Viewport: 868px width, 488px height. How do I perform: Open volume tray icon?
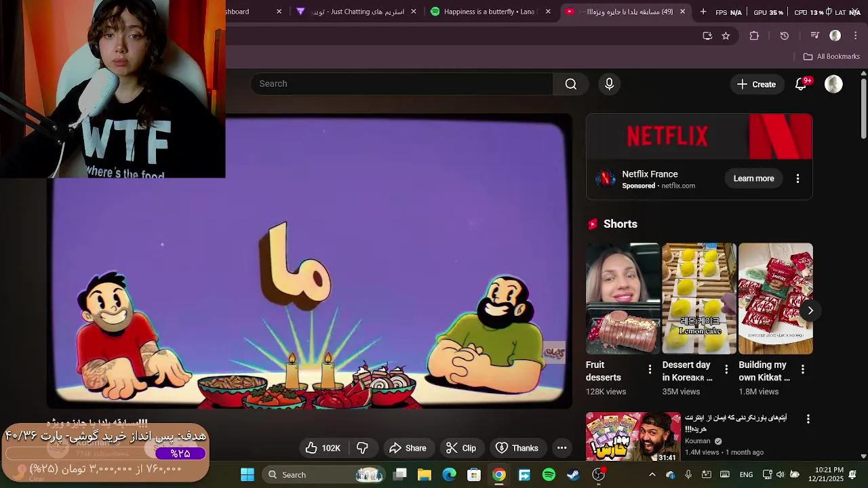(x=780, y=474)
